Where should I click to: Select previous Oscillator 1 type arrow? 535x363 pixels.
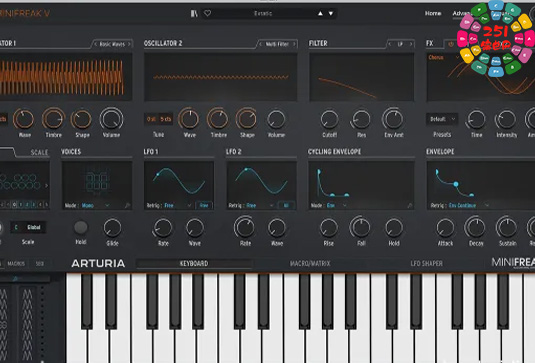[x=96, y=44]
